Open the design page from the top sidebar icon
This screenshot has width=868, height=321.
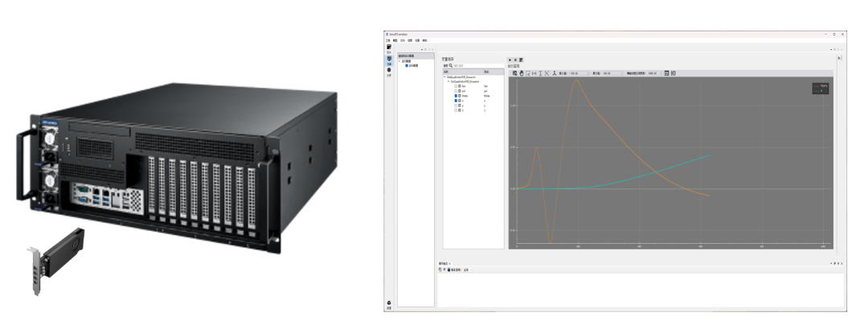[x=389, y=47]
